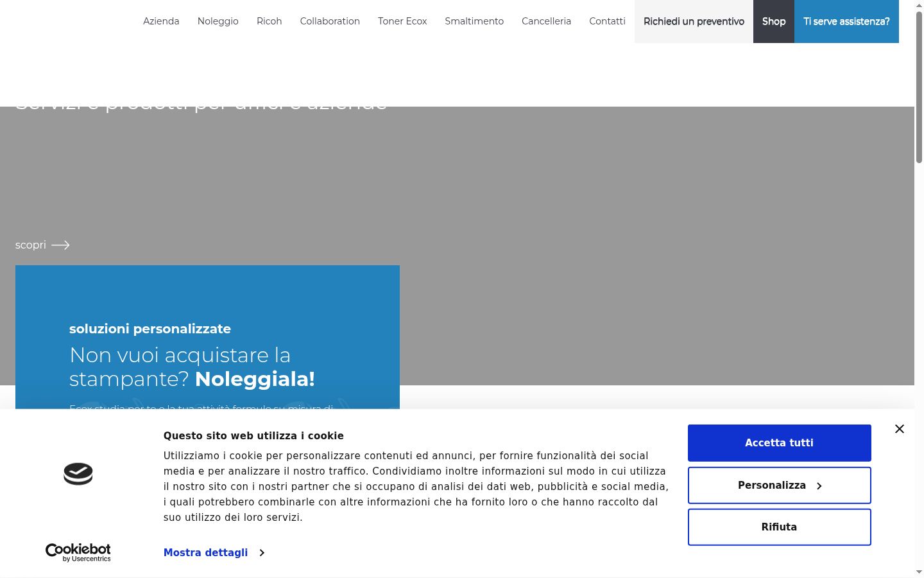Accept all cookies with Accetta tutti
Image resolution: width=924 pixels, height=578 pixels.
[x=779, y=443]
